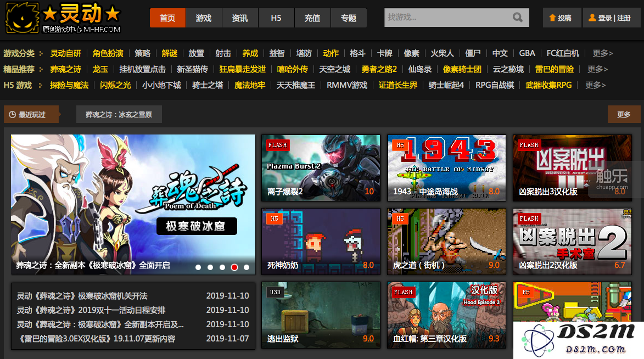The image size is (644, 359).
Task: Open the H5 game 探险与魔法
Action: point(69,86)
